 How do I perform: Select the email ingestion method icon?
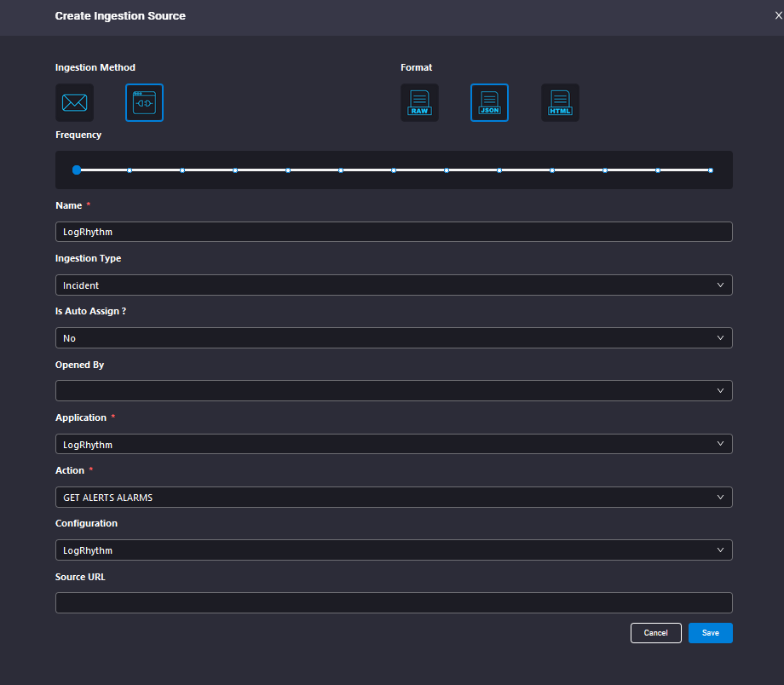click(74, 102)
